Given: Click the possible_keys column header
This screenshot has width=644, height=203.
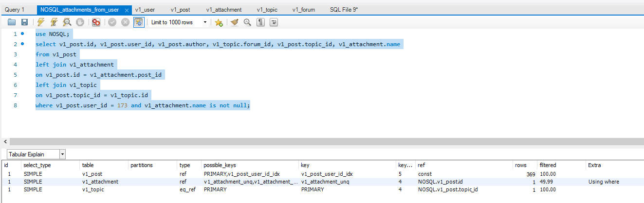Looking at the screenshot, I should [219, 165].
